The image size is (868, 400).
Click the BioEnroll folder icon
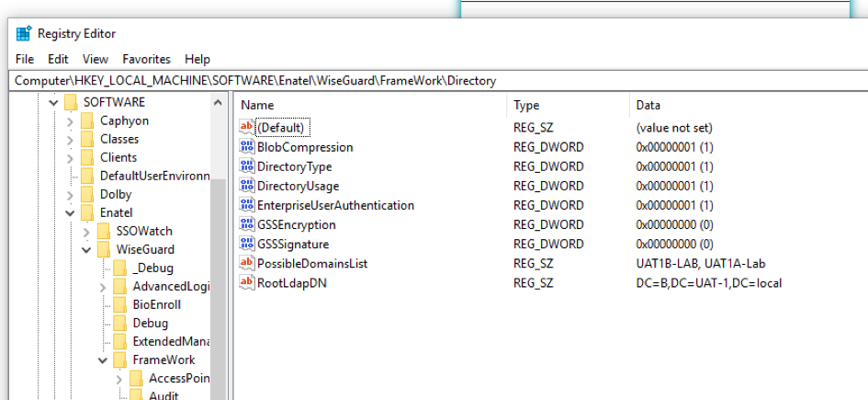pyautogui.click(x=120, y=304)
